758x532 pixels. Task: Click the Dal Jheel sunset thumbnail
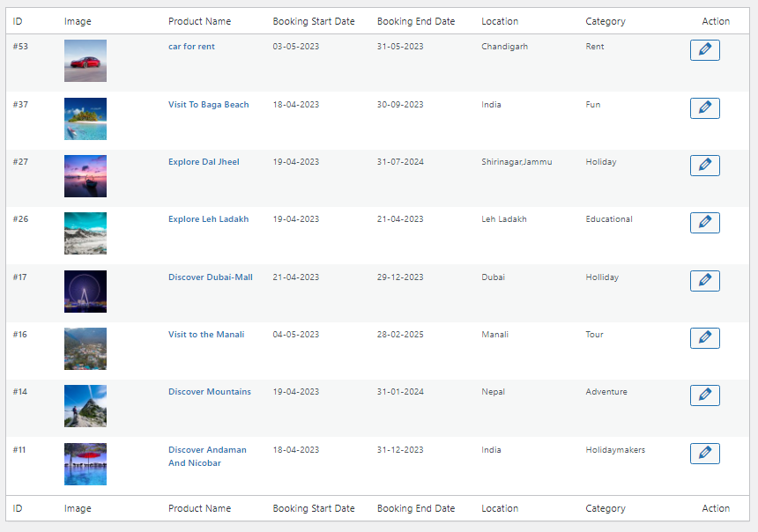click(85, 176)
